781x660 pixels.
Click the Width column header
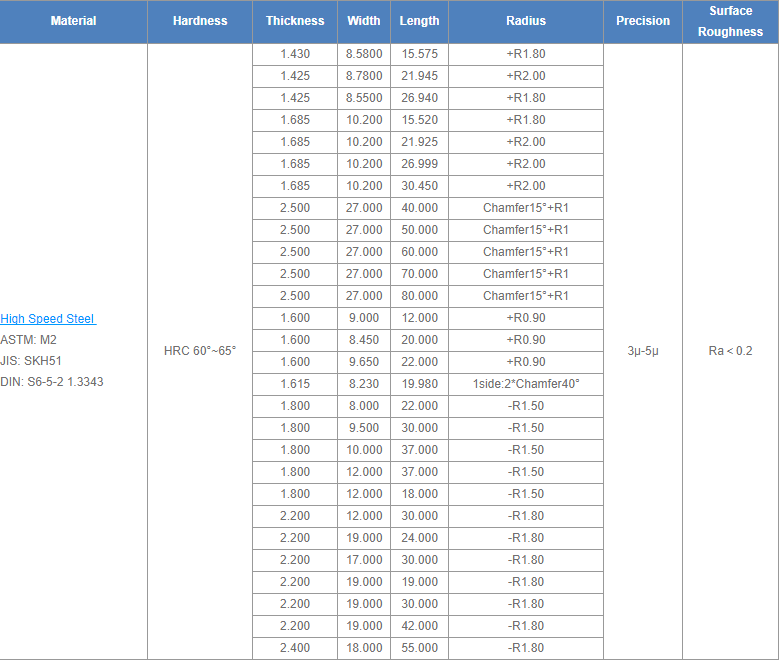point(364,21)
